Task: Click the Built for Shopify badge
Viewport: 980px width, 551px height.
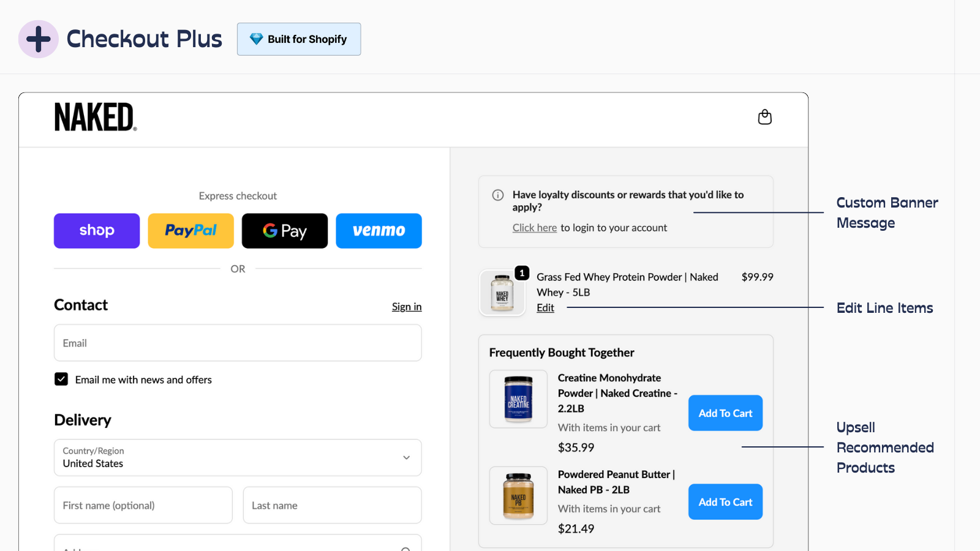Action: (x=299, y=39)
